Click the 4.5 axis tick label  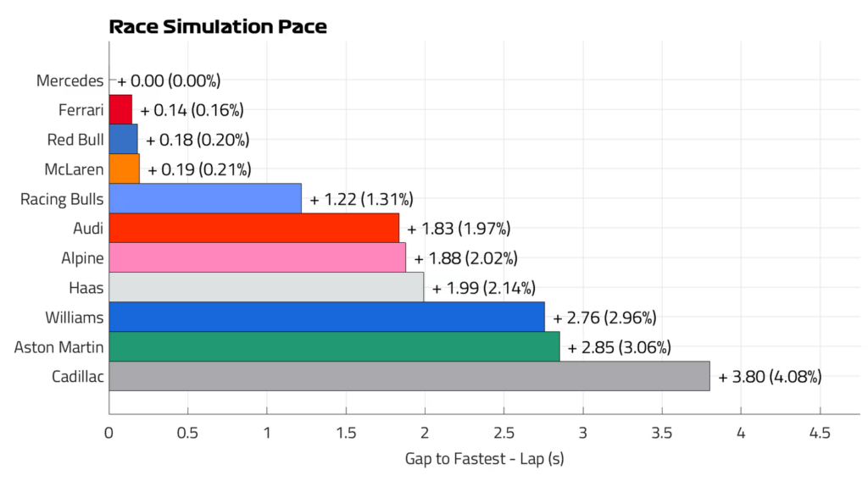[x=820, y=433]
